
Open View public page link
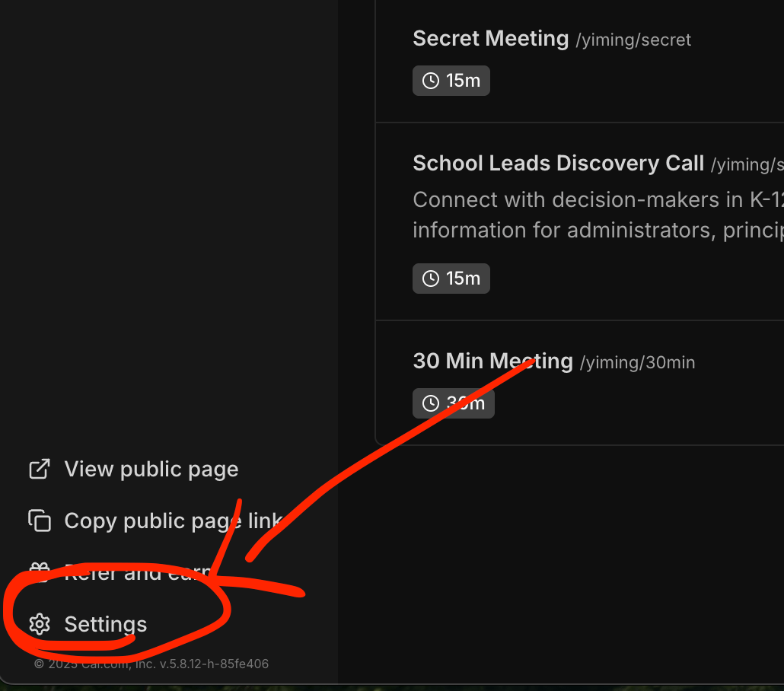(x=134, y=470)
